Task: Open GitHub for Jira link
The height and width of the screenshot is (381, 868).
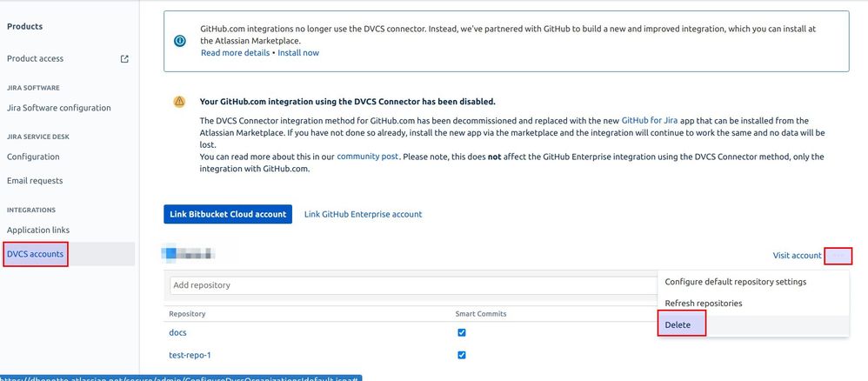Action: 650,120
